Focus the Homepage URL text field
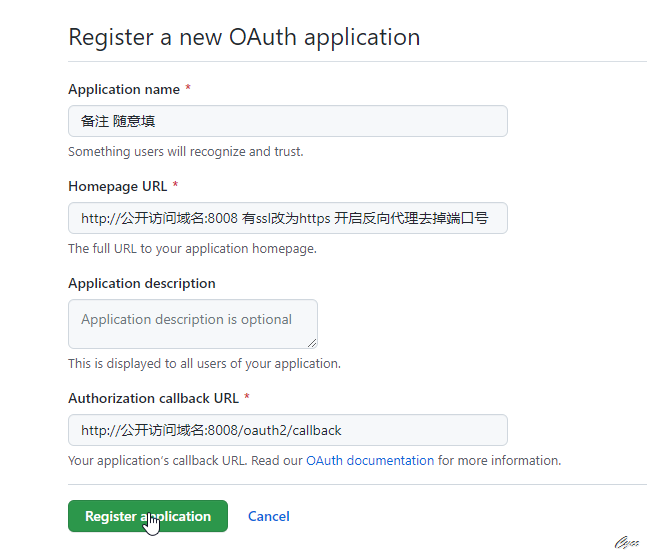 coord(288,218)
